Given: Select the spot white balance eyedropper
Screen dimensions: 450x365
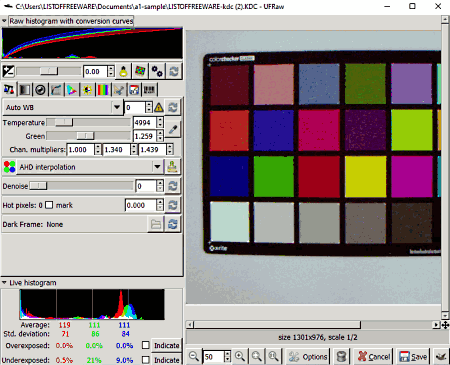Looking at the screenshot, I should pos(173,129).
